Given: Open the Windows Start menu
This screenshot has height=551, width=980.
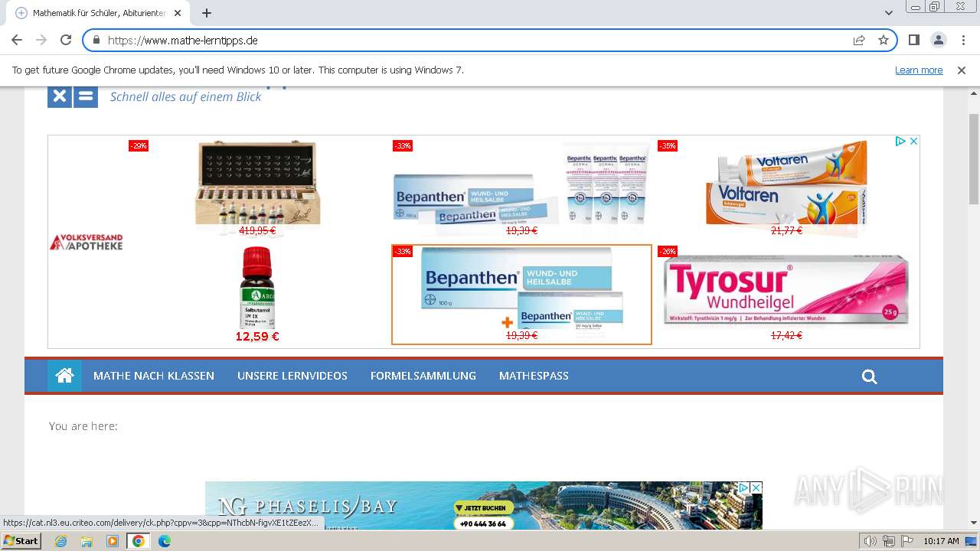Looking at the screenshot, I should tap(21, 541).
